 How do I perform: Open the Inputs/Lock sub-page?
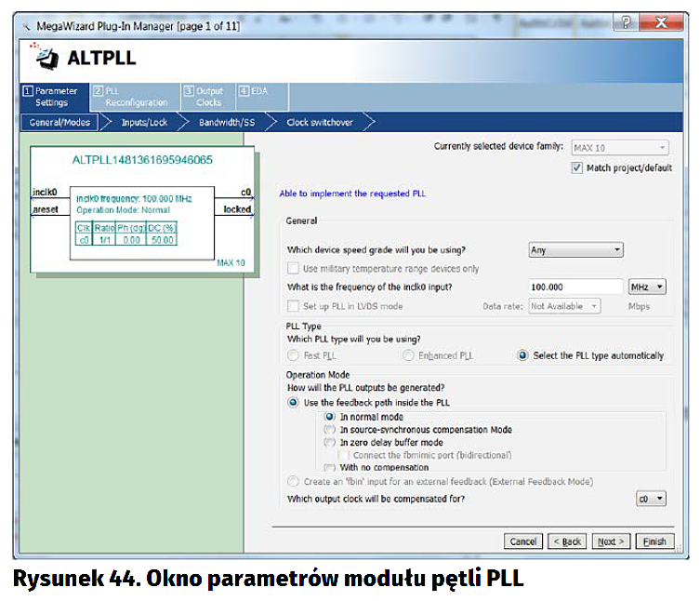point(144,122)
